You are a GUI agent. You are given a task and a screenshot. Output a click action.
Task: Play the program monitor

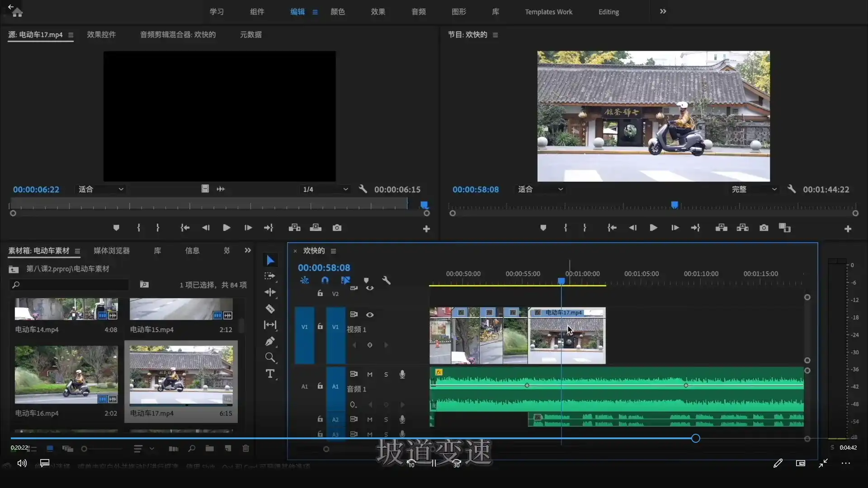point(653,228)
